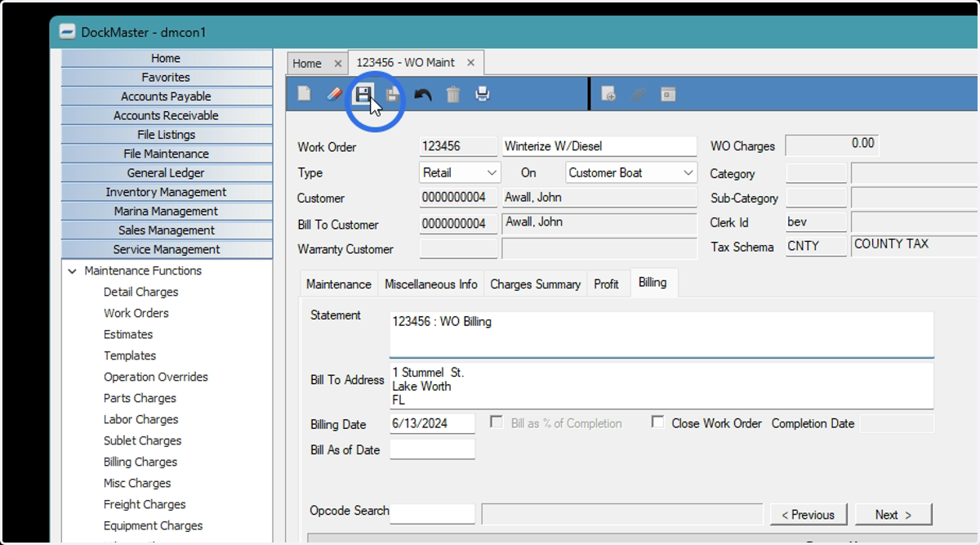Select Estimates in the tree
This screenshot has height=545, width=980.
pyautogui.click(x=128, y=334)
